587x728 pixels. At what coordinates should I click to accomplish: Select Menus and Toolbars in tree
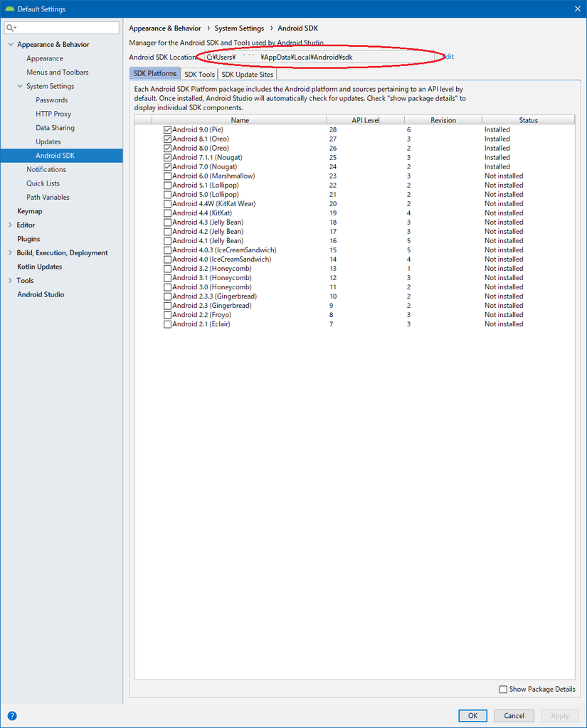tap(57, 73)
